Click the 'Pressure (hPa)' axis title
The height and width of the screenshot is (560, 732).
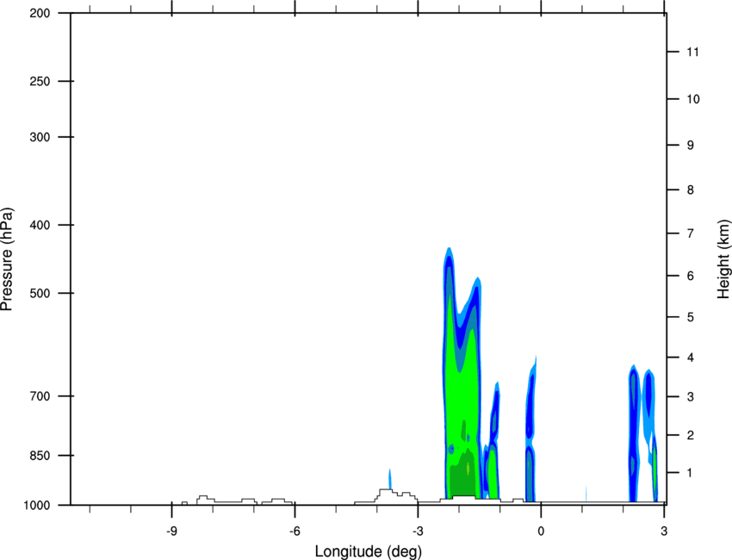pyautogui.click(x=7, y=259)
